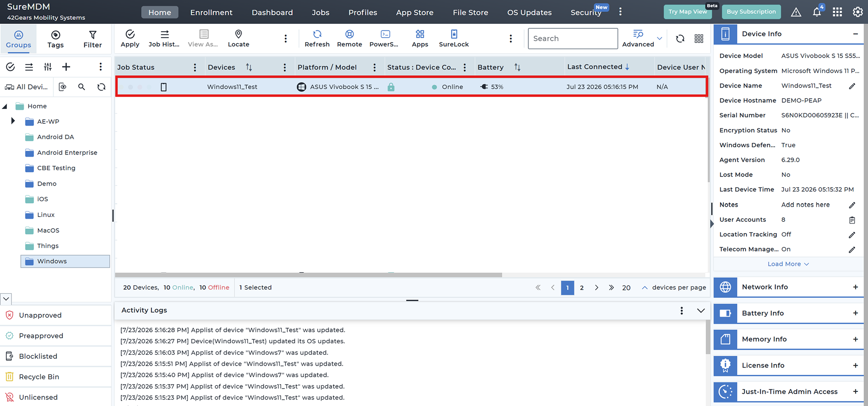The image size is (868, 406).
Task: Expand Just-In-Time Admin Access section
Action: (x=855, y=391)
